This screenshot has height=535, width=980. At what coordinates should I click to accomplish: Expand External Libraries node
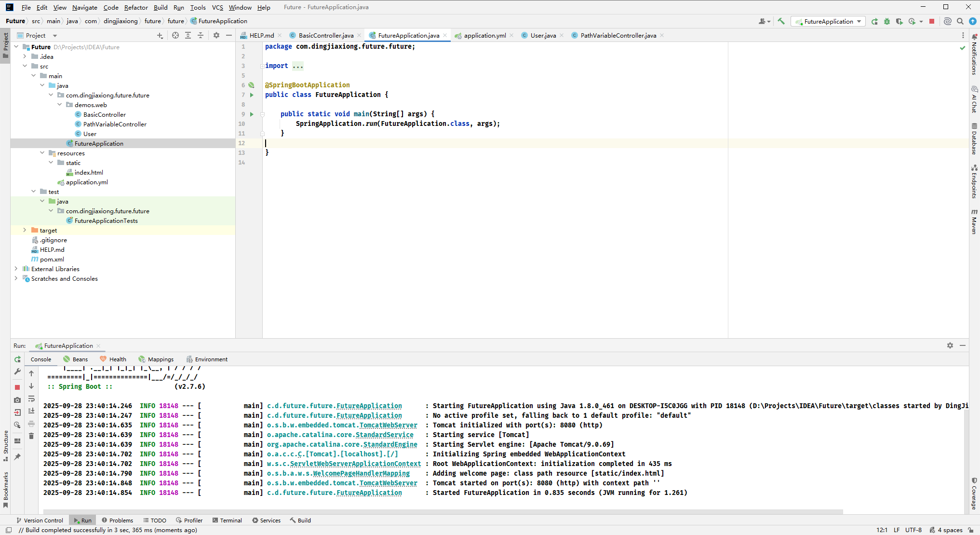pos(16,269)
